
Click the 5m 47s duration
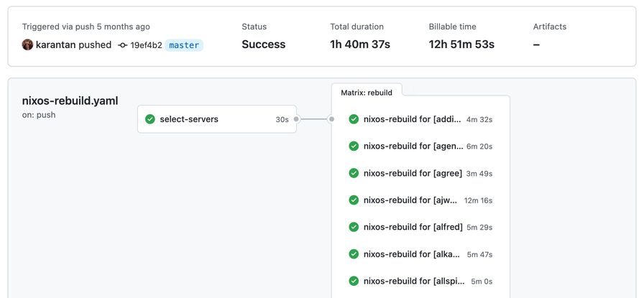[479, 254]
